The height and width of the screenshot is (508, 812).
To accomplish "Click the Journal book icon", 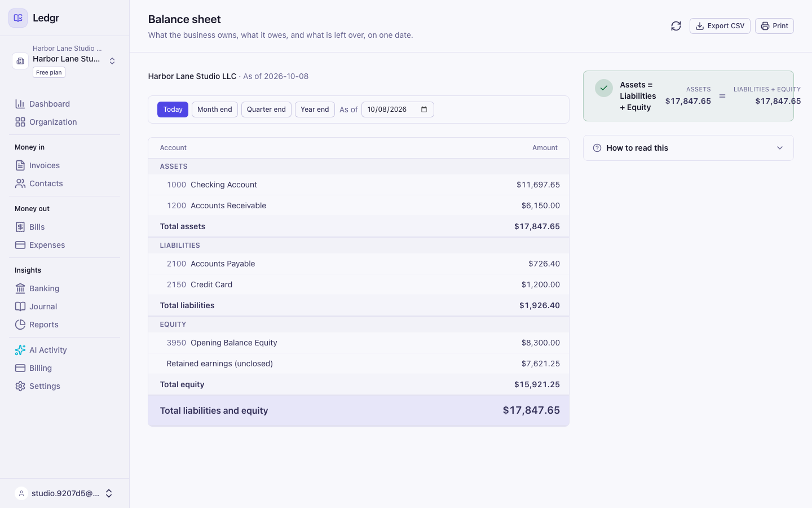I will point(20,306).
